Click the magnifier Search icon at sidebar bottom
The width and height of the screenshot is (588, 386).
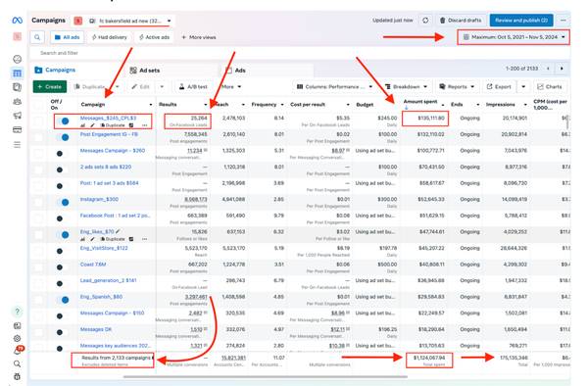click(x=18, y=363)
